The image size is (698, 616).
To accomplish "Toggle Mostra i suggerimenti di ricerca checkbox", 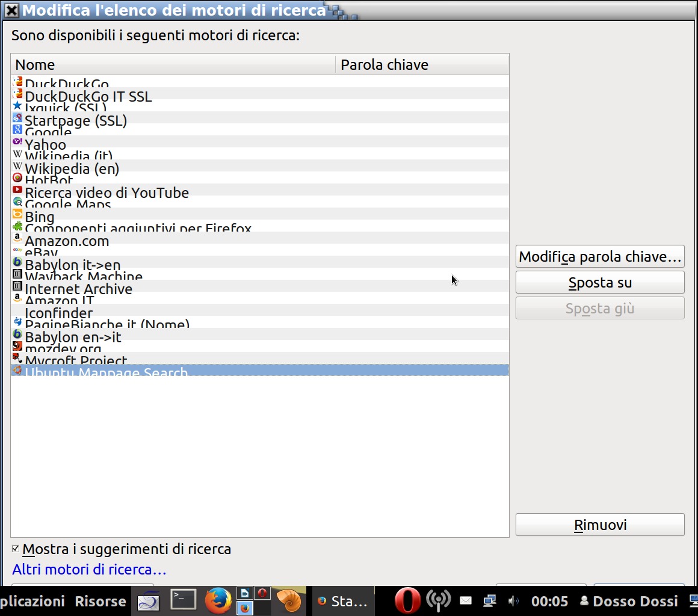I will point(16,549).
